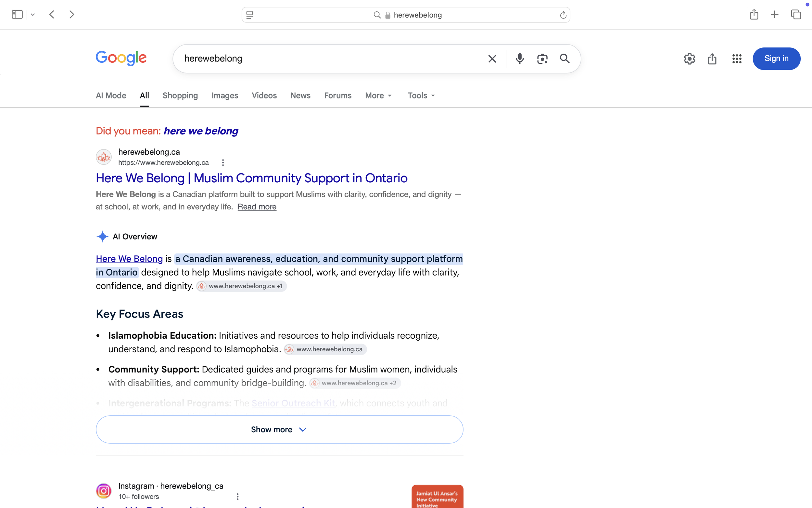The image size is (812, 508).
Task: Start a voice search with microphone
Action: pyautogui.click(x=520, y=59)
